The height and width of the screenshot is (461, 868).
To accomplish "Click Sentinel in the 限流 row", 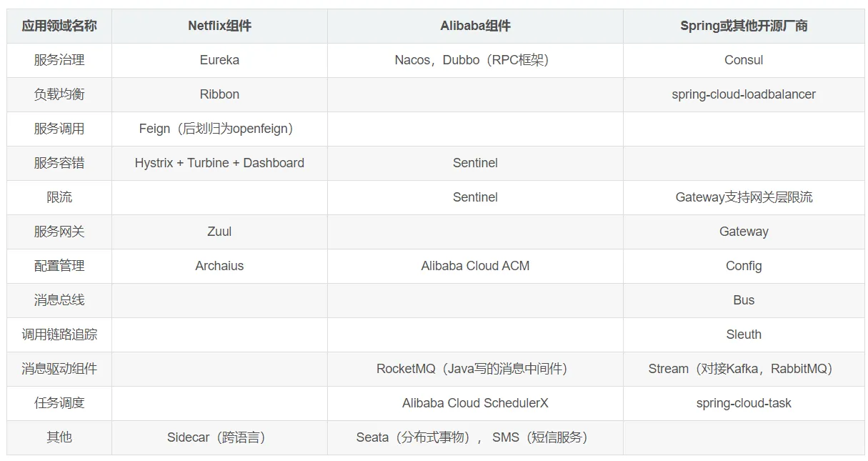I will tap(475, 197).
